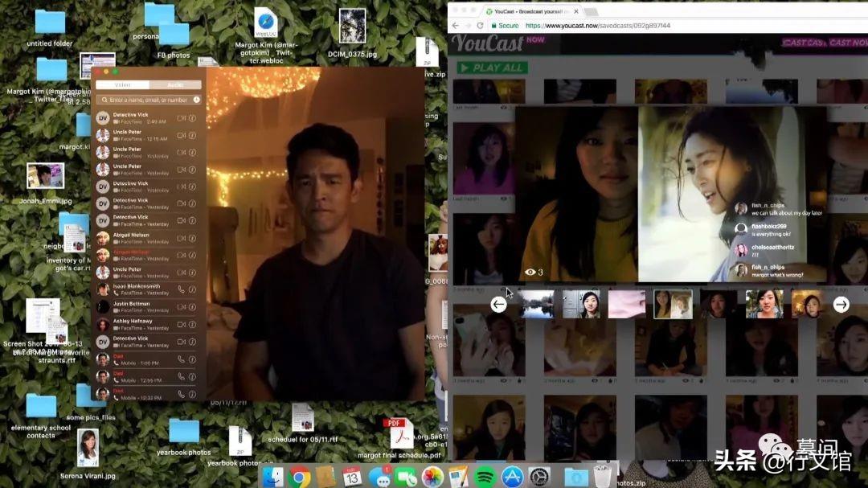The height and width of the screenshot is (488, 868).
Task: Switch FaceTime list to Video tab
Action: [122, 84]
